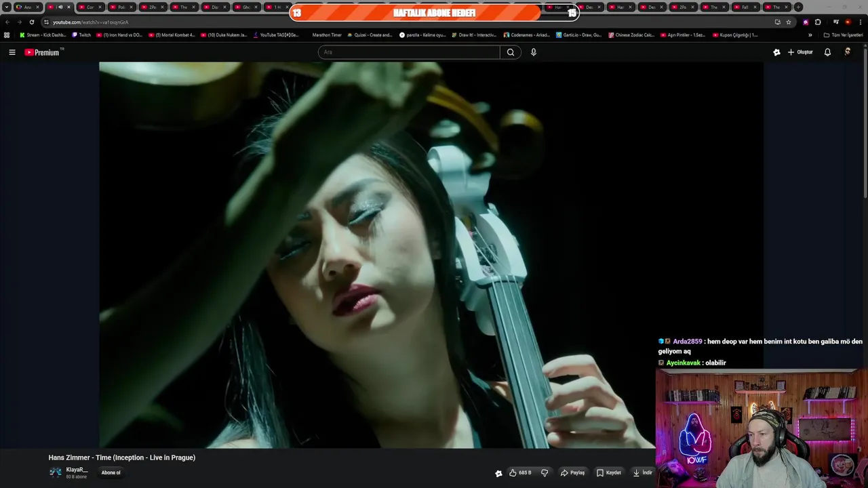868x488 pixels.
Task: Open 'Aşırı Pintiler - 1.Sez...' bookmark
Action: click(x=684, y=35)
